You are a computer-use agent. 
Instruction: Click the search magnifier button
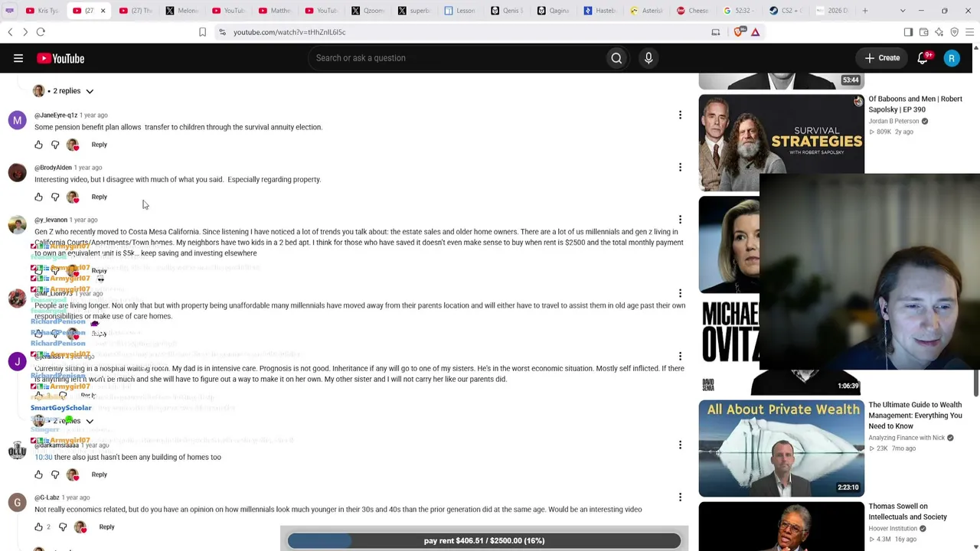coord(616,58)
